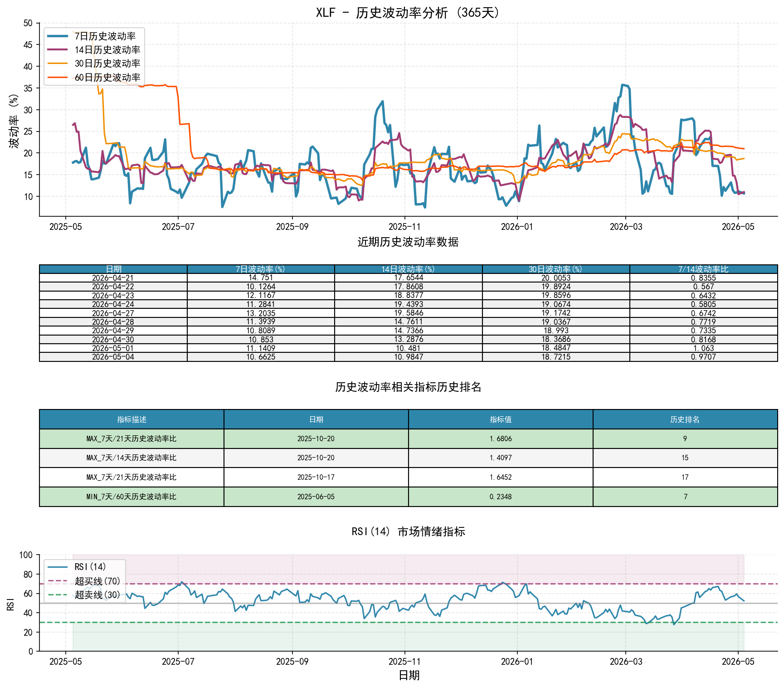Select date cell '2026-04-27'
The width and height of the screenshot is (784, 687).
click(113, 313)
